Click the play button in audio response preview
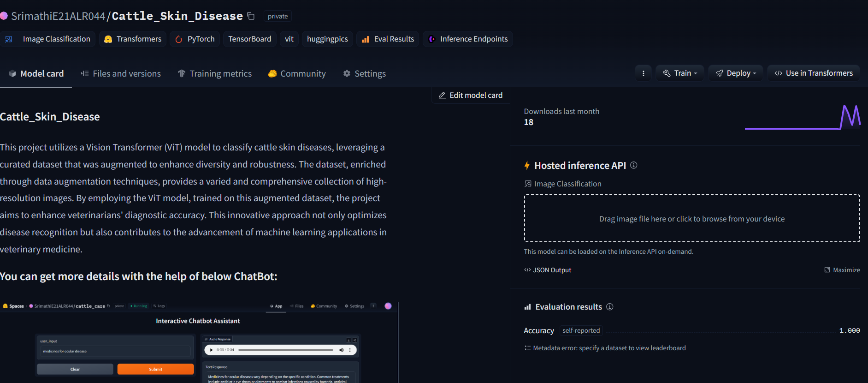 pos(212,350)
